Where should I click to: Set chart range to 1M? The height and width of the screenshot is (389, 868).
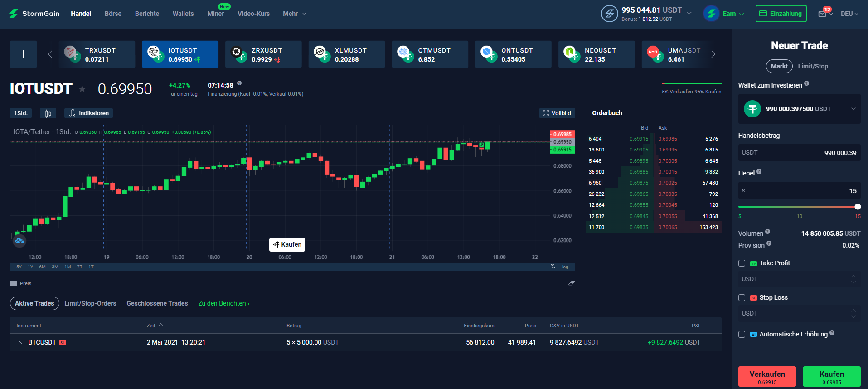coord(68,267)
